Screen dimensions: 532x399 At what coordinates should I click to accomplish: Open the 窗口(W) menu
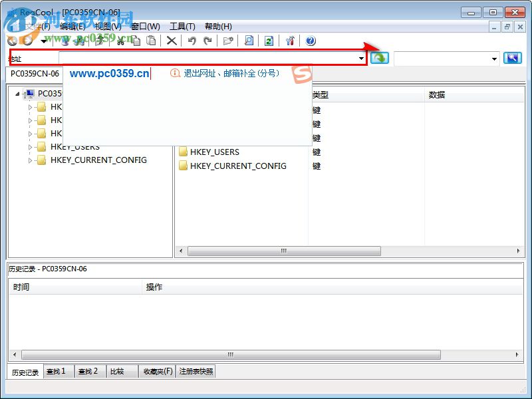[x=146, y=27]
